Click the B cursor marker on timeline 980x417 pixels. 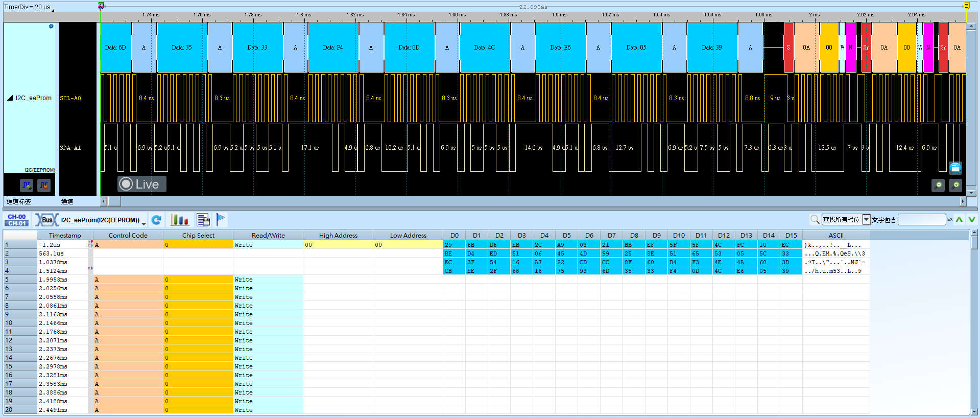pos(966,6)
